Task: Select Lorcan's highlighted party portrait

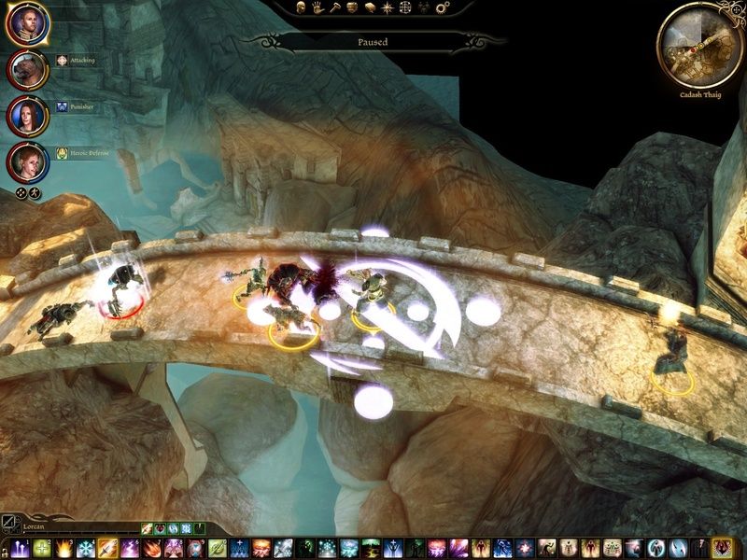Action: click(x=26, y=23)
